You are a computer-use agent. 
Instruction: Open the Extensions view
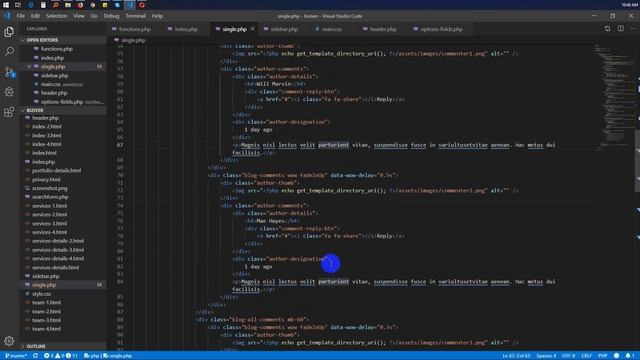pyautogui.click(x=9, y=112)
